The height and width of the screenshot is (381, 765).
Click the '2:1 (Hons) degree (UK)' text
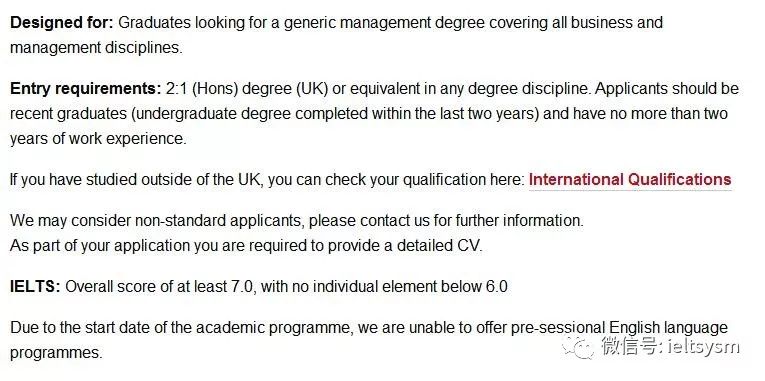pyautogui.click(x=247, y=89)
